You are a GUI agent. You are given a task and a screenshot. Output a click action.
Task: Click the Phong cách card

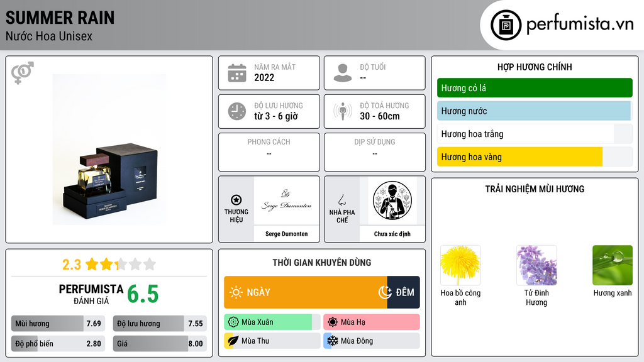269,152
